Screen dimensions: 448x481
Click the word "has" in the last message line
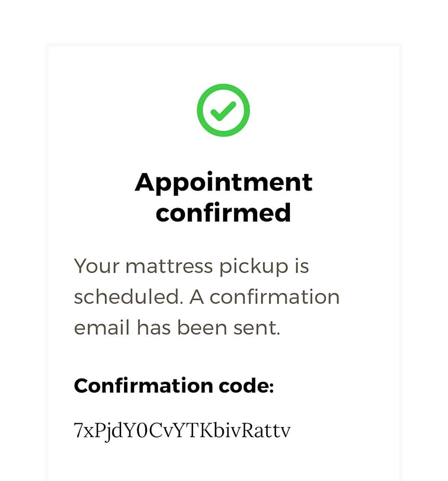pyautogui.click(x=154, y=327)
